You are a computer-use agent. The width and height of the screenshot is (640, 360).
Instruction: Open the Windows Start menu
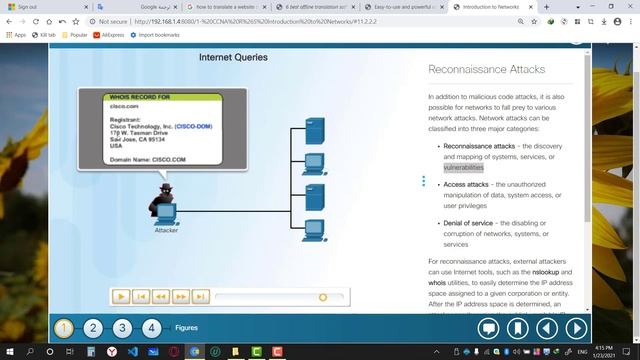pos(10,351)
